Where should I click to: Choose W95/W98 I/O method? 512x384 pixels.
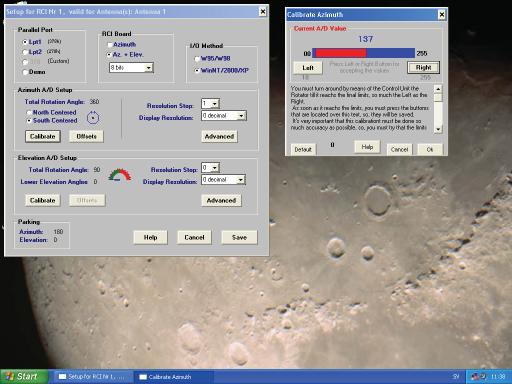point(197,59)
